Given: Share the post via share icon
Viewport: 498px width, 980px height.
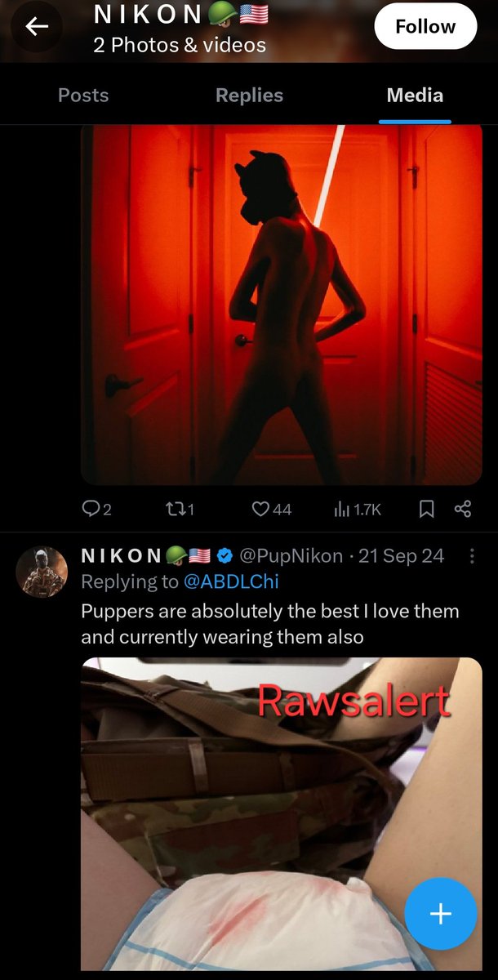Looking at the screenshot, I should point(463,510).
